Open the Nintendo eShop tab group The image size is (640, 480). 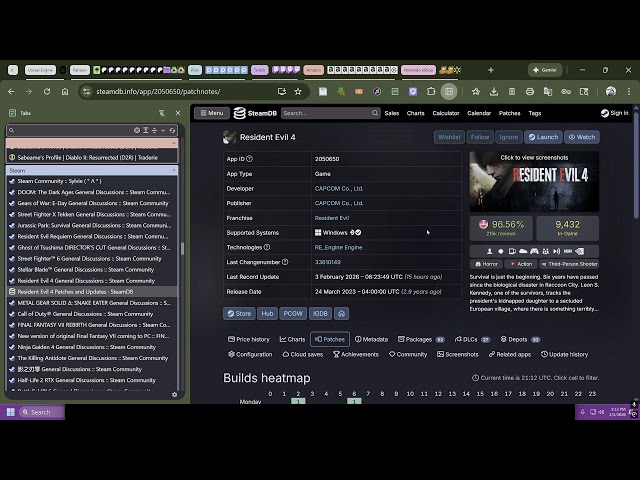pos(418,70)
